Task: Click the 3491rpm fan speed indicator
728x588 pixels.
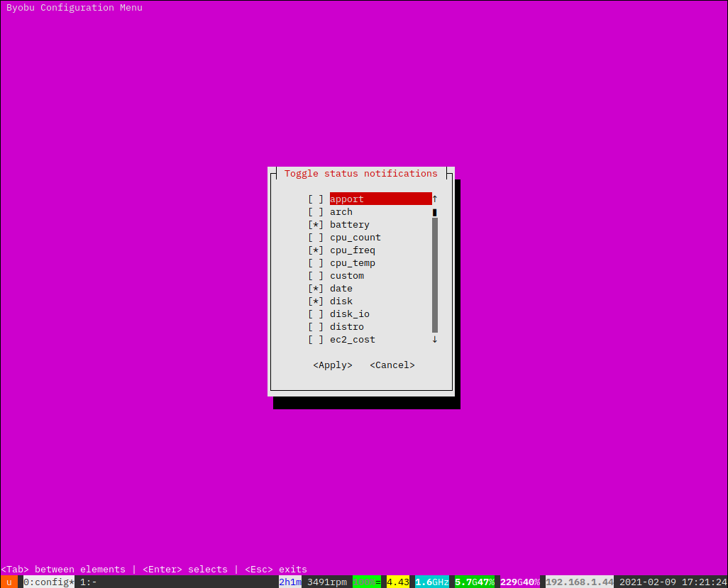Action: 327,582
